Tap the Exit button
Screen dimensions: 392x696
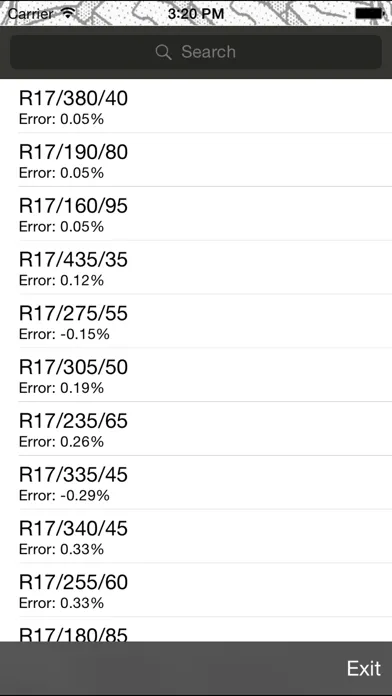[x=364, y=668]
